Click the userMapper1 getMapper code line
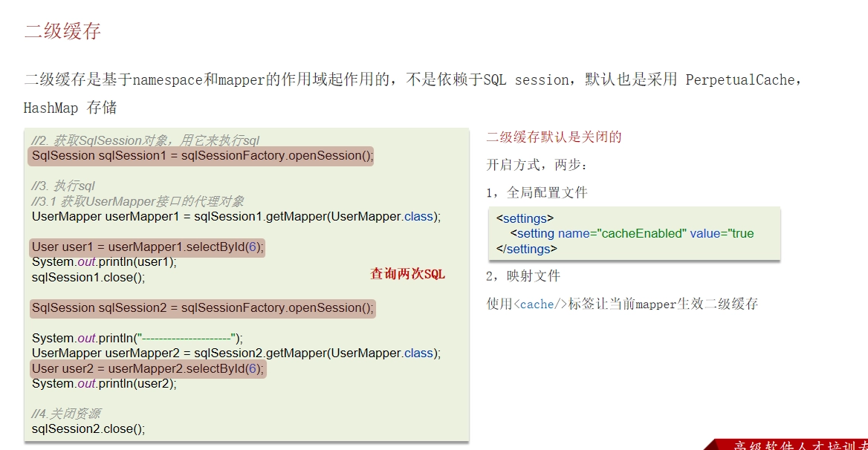The image size is (868, 450). pos(236,217)
